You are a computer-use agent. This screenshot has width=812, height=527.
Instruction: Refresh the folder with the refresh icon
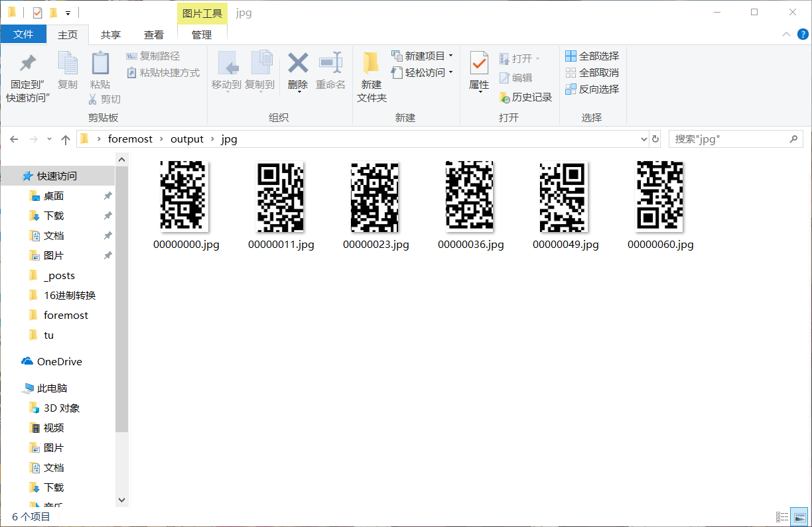coord(656,139)
